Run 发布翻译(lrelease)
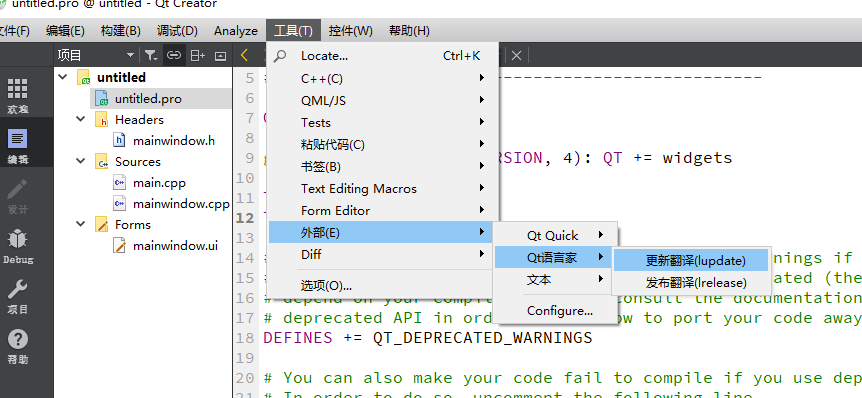This screenshot has height=398, width=862. coord(690,283)
